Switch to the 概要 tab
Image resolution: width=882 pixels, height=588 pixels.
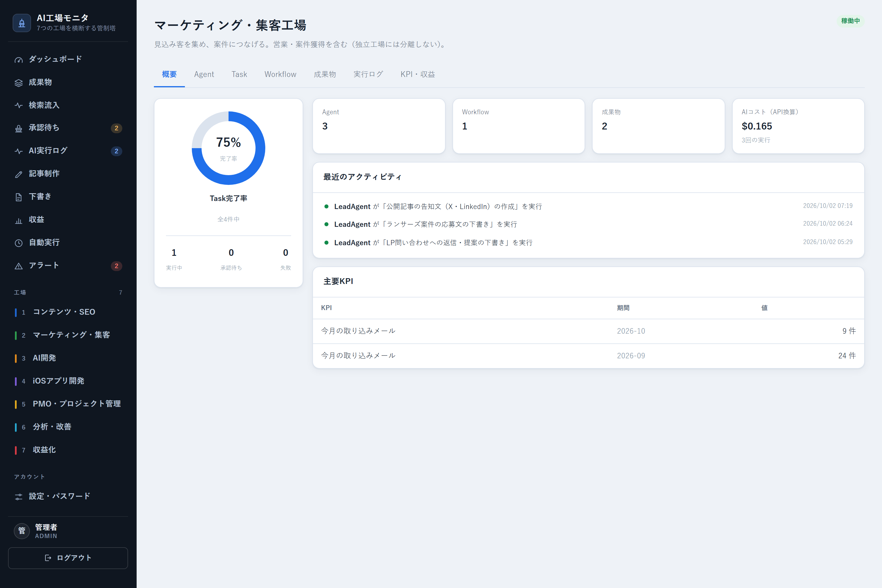169,75
